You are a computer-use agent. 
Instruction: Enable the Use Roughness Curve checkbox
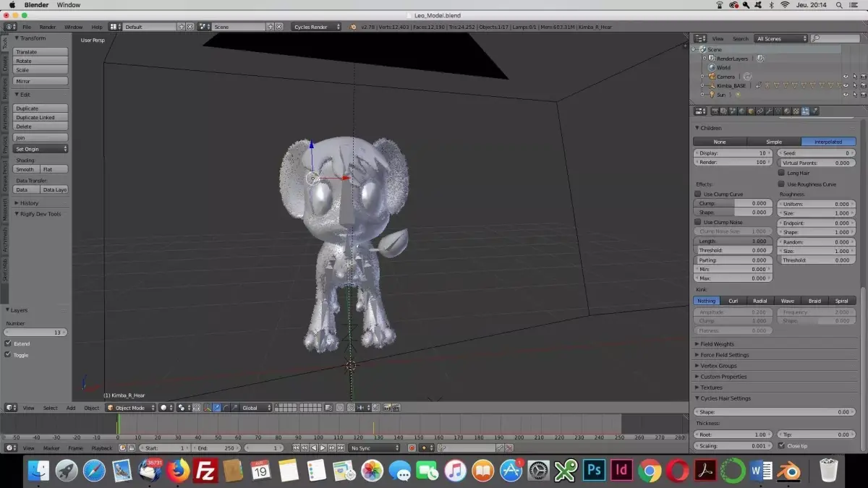(781, 184)
